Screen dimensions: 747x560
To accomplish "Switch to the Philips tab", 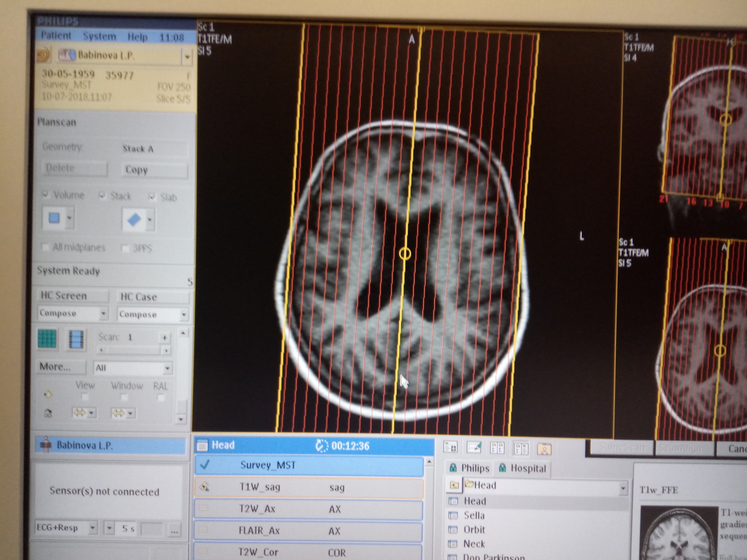I will click(x=470, y=468).
